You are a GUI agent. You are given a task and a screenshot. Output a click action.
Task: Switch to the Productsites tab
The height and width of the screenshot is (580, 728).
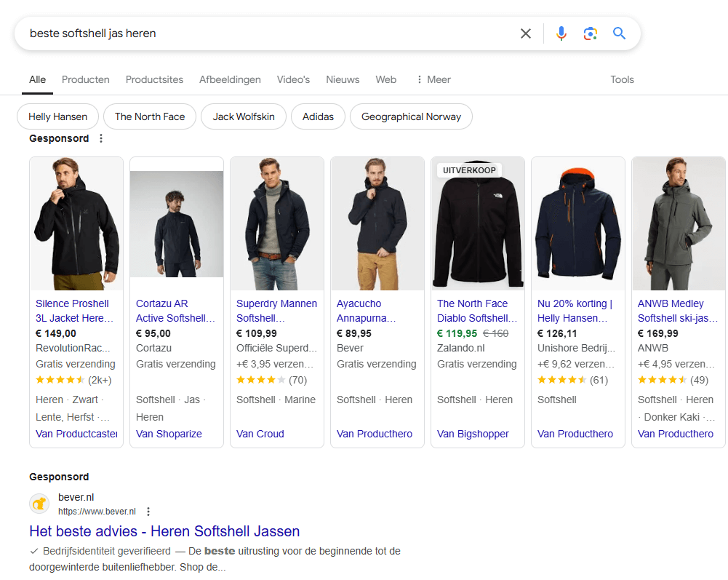pos(154,79)
